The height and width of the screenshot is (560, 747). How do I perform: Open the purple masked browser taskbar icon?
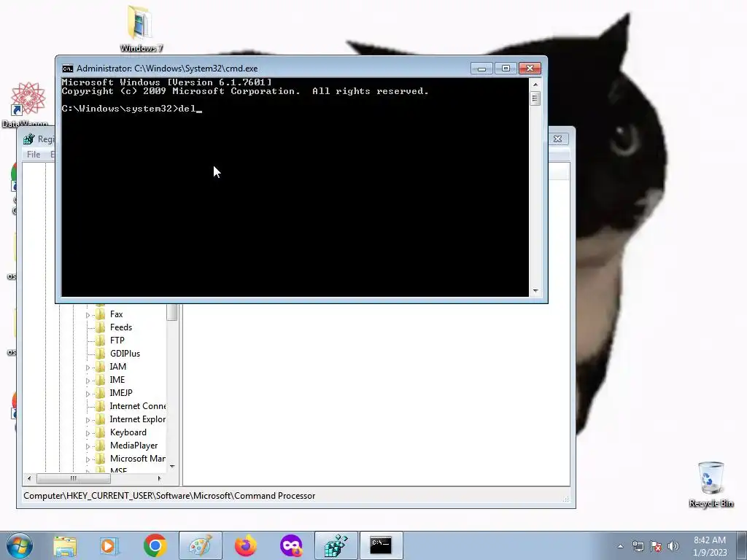click(x=291, y=545)
